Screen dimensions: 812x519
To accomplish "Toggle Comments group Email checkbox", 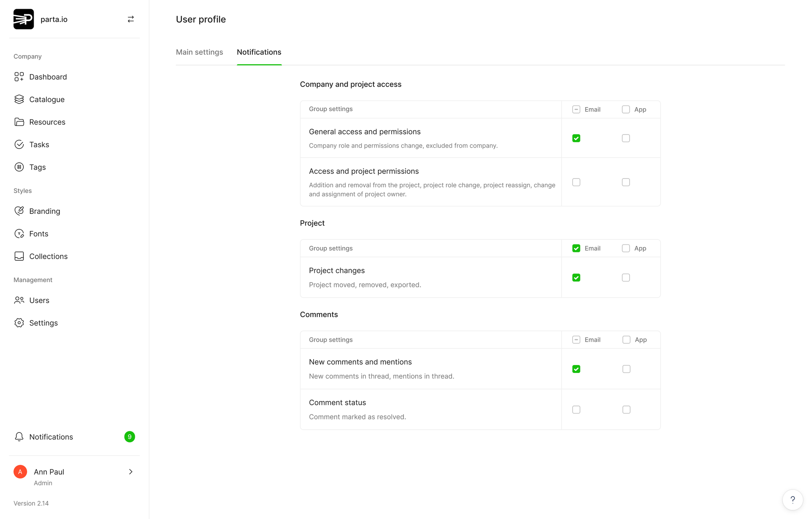I will [x=576, y=340].
